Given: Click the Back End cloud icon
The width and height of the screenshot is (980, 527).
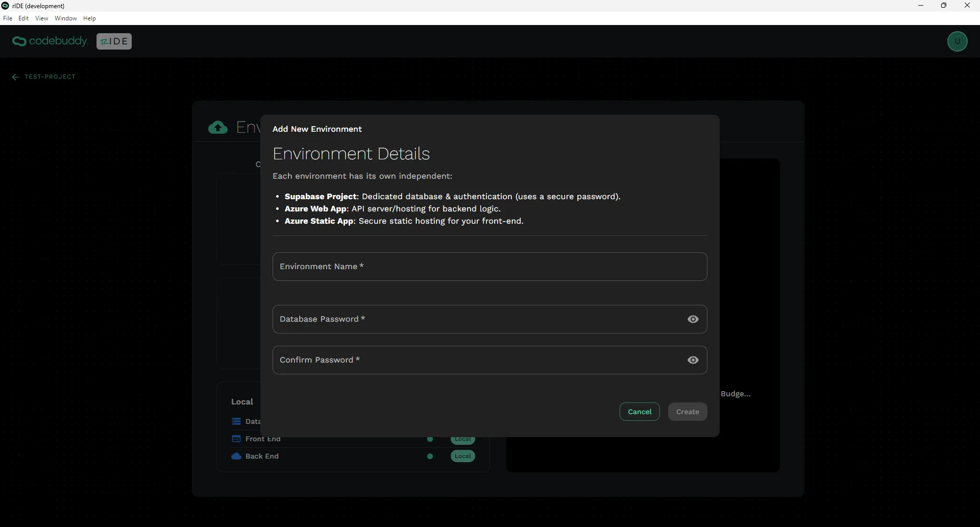Looking at the screenshot, I should [236, 456].
